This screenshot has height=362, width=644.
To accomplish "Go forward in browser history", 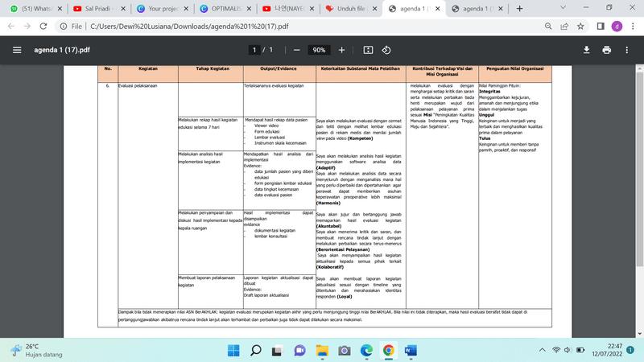I will 27,27.
